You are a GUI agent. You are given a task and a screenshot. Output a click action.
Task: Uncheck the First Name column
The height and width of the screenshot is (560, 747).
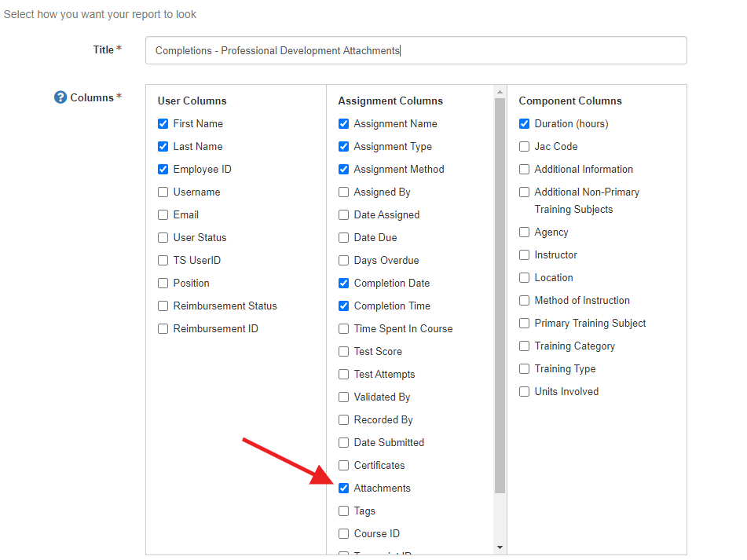(163, 123)
